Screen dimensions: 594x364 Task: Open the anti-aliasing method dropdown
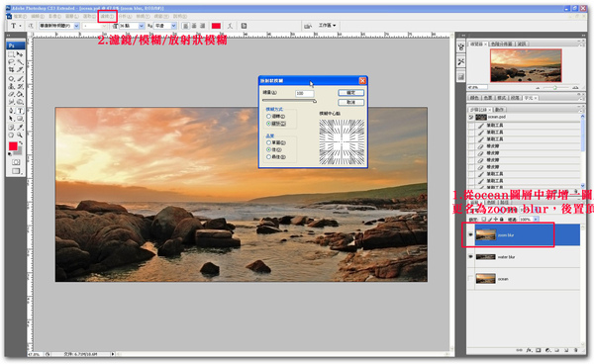tap(174, 26)
